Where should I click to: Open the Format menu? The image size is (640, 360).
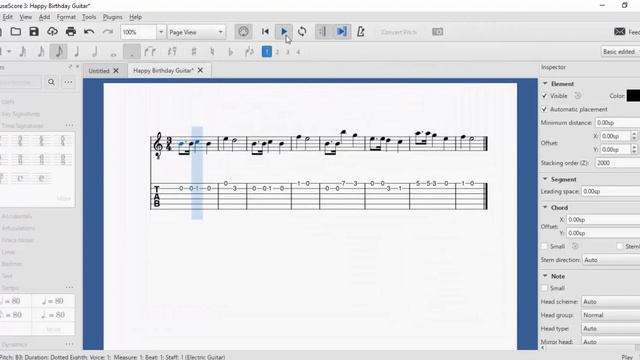[x=66, y=17]
